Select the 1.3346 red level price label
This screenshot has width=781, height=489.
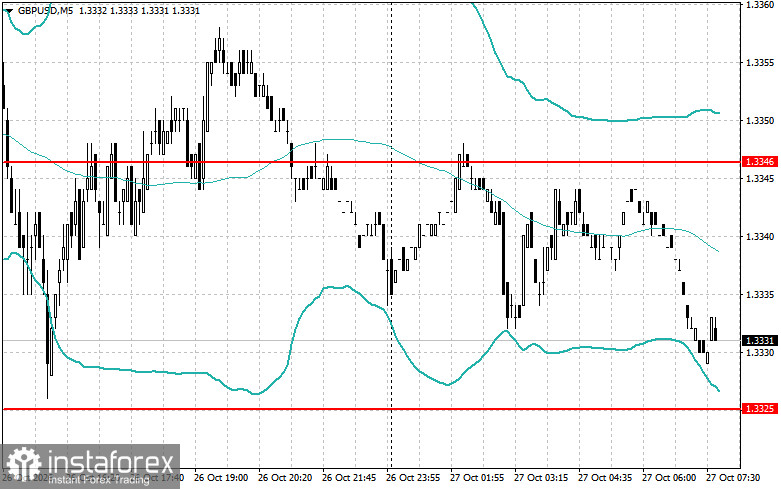click(759, 162)
